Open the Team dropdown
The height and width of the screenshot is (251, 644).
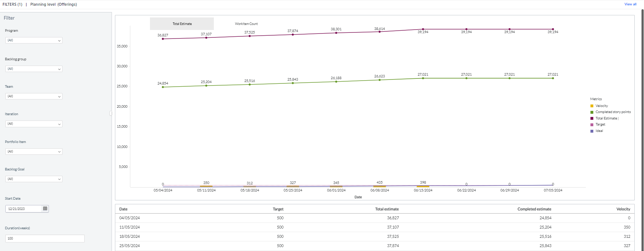coord(34,96)
